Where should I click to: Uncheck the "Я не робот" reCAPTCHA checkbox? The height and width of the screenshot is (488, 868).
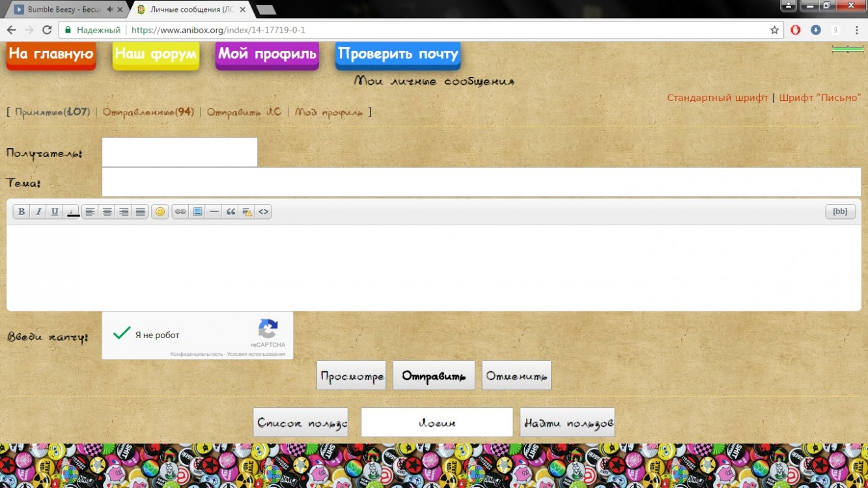click(x=122, y=334)
